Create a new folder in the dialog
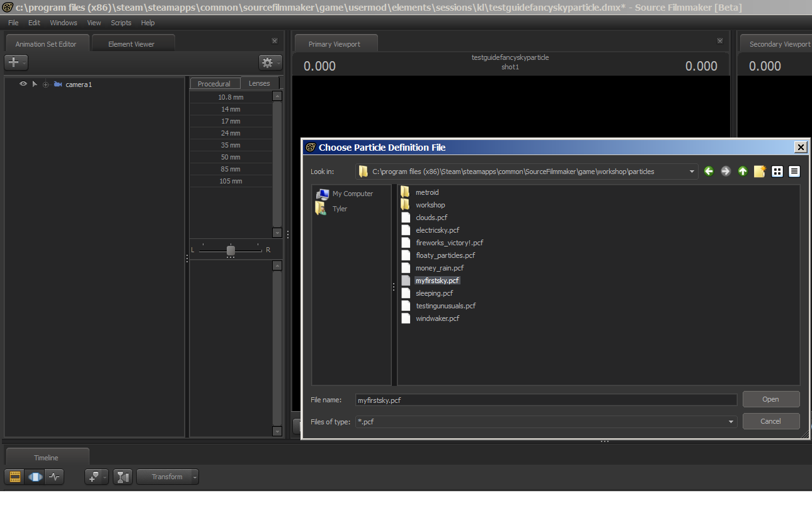 point(760,171)
